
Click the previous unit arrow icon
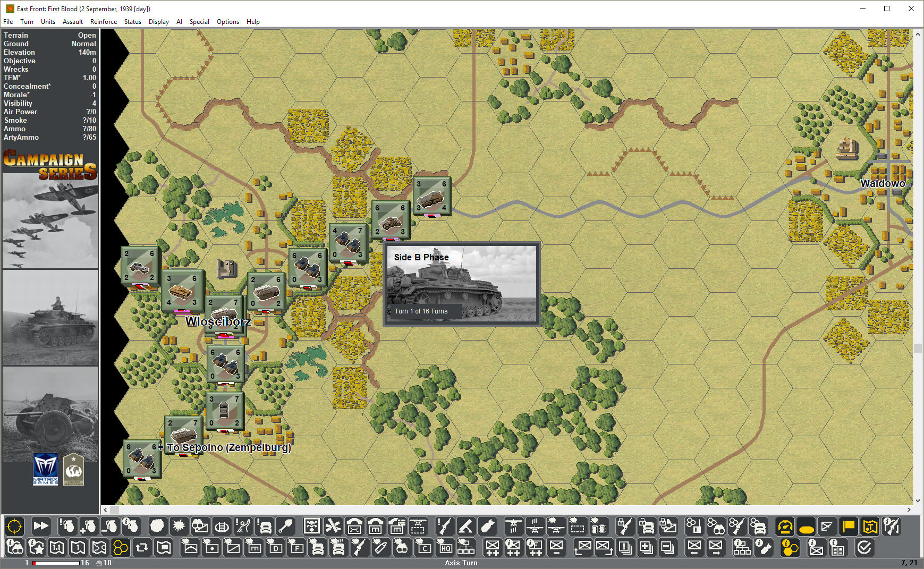click(x=694, y=547)
